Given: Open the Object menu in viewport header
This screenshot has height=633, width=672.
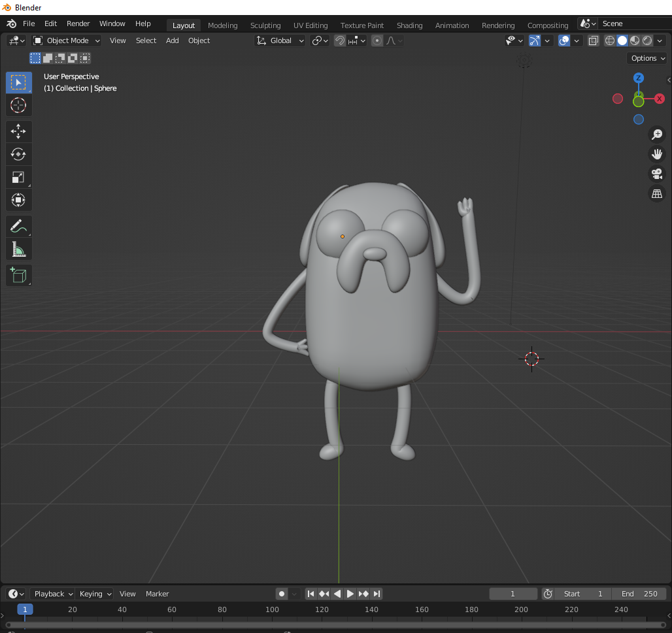Looking at the screenshot, I should tap(199, 41).
